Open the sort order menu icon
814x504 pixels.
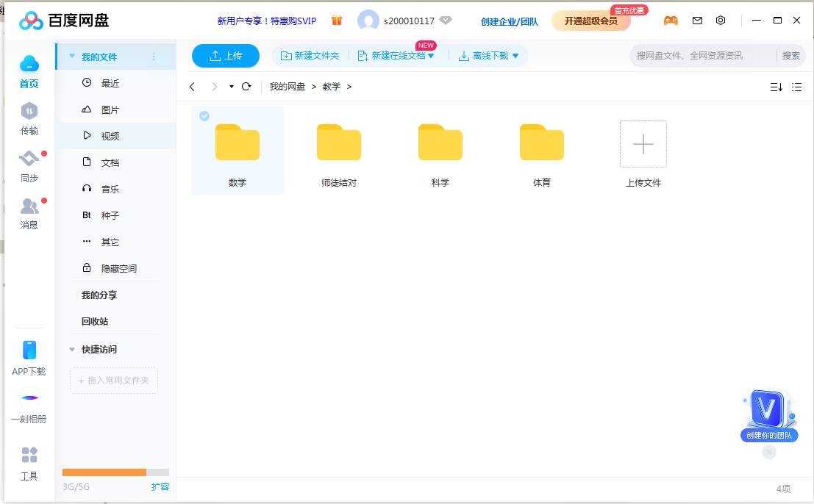pos(776,87)
